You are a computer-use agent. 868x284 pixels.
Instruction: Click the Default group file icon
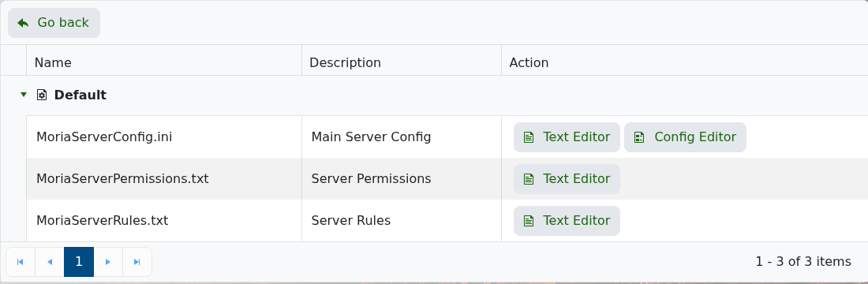[42, 95]
